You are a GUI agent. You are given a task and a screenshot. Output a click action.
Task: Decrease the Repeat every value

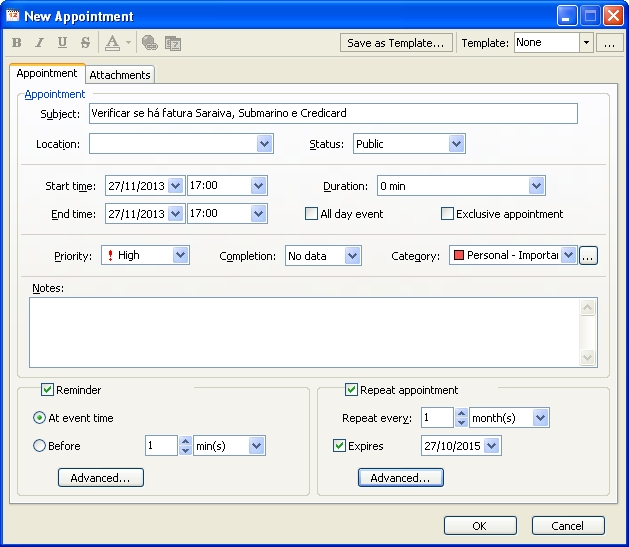click(x=461, y=422)
